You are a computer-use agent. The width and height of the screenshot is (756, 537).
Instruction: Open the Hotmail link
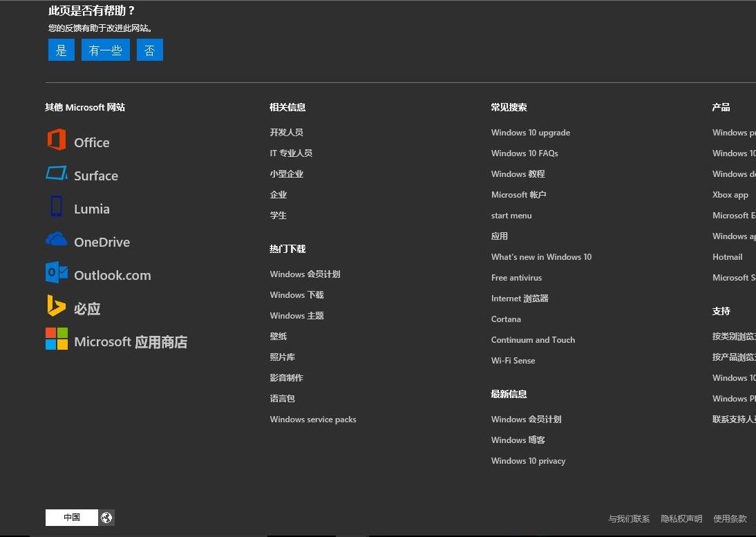[x=727, y=256]
